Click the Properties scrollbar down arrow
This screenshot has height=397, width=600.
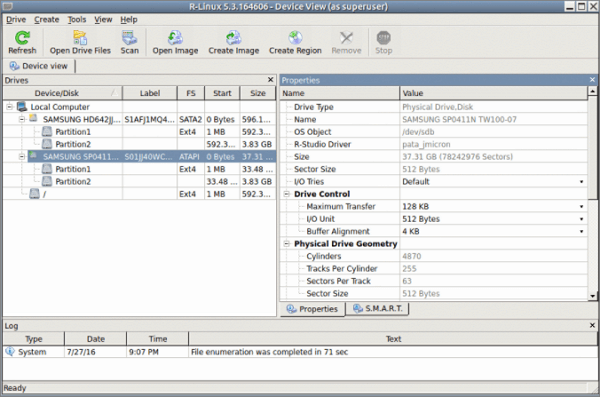[592, 296]
